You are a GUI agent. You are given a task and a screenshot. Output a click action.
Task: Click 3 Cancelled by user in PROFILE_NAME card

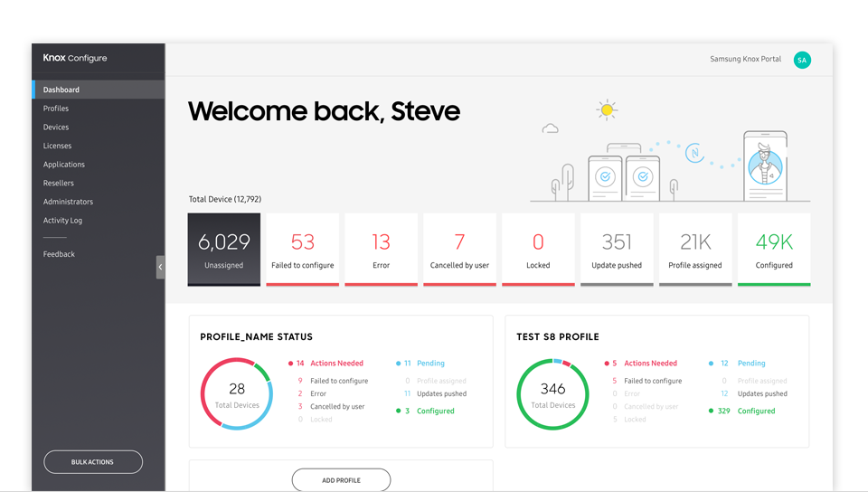tap(331, 406)
